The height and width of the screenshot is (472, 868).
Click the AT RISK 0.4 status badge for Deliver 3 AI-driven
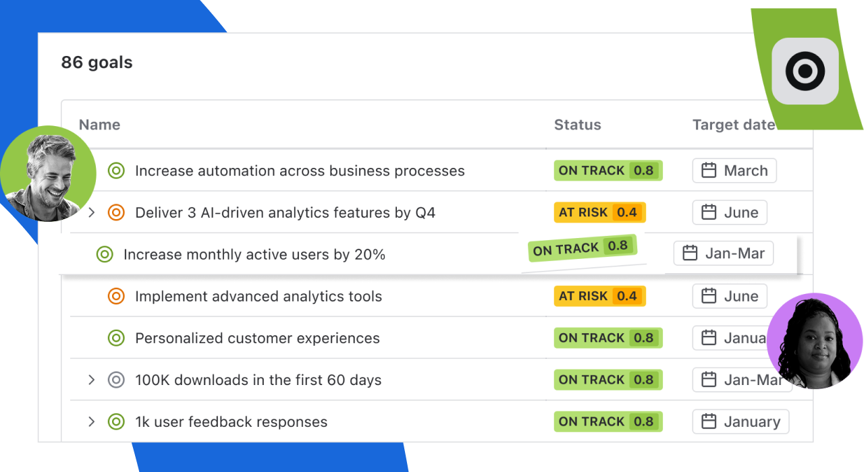pyautogui.click(x=599, y=212)
